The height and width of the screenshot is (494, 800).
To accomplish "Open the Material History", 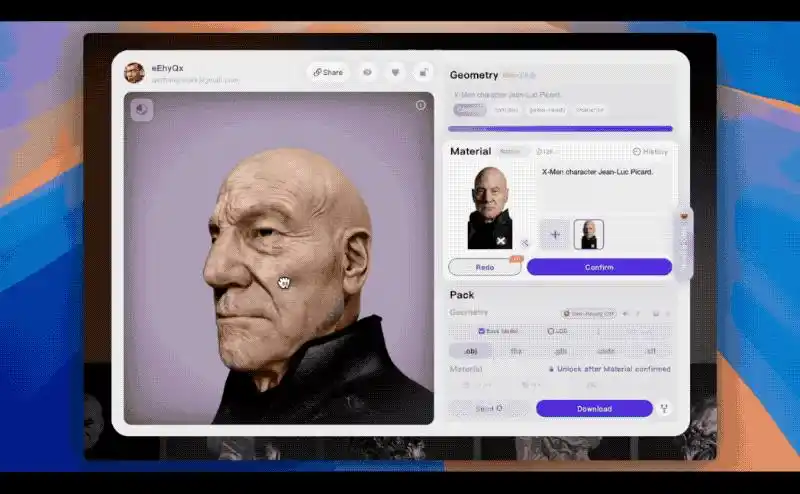I will click(x=650, y=152).
